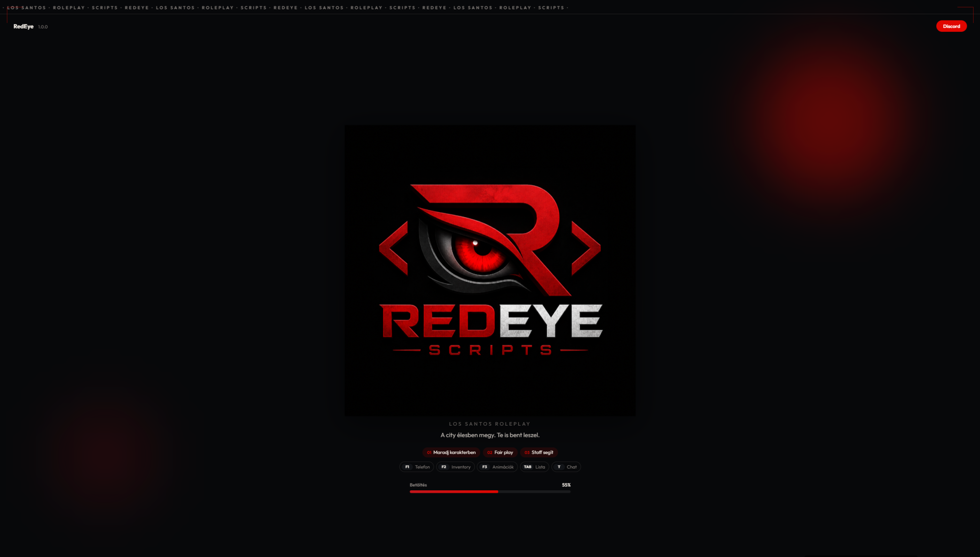Click the RedEye Scripts logo image

(x=490, y=271)
